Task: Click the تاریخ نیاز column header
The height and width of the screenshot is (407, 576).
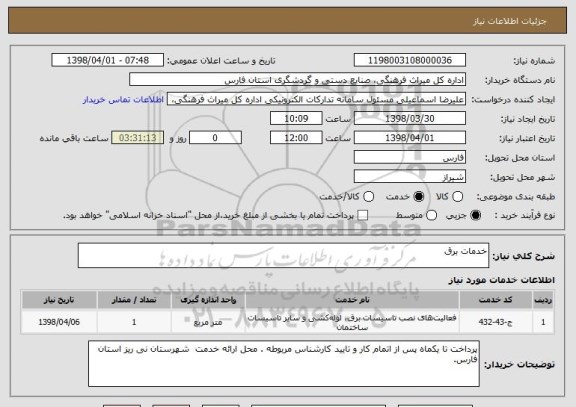Action: click(x=59, y=300)
